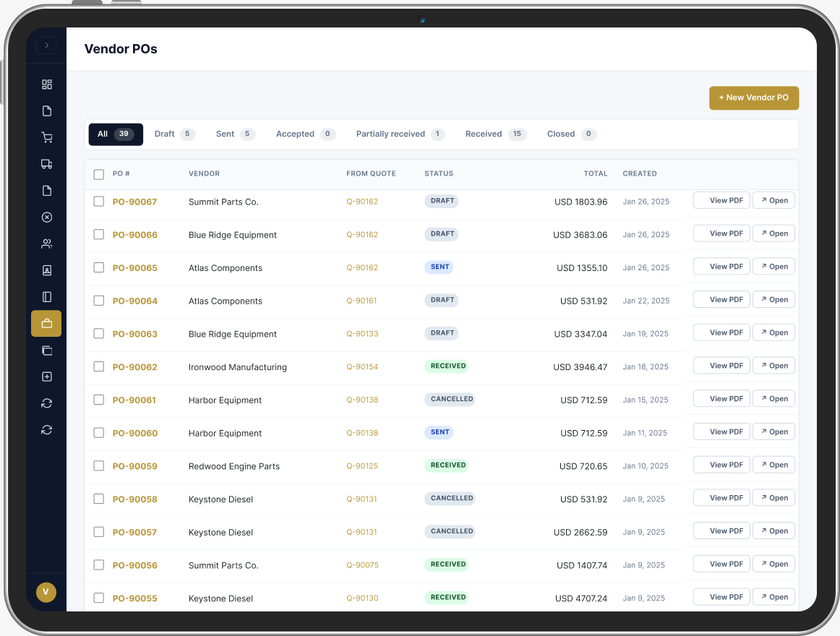Image resolution: width=840 pixels, height=636 pixels.
Task: Click the VENDOR column header
Action: (x=204, y=173)
